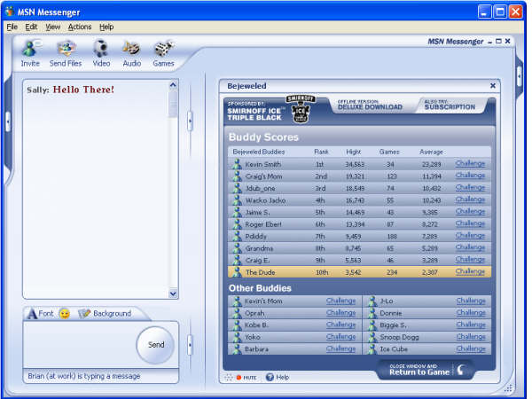Screen dimensions: 532x399
Task: Open the Send Files tool
Action: pyautogui.click(x=66, y=53)
